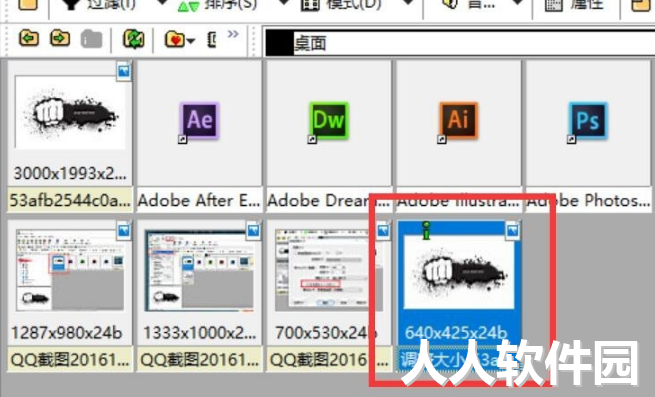
Task: Click QQ截图 file name under 1333x1000
Action: tap(199, 360)
